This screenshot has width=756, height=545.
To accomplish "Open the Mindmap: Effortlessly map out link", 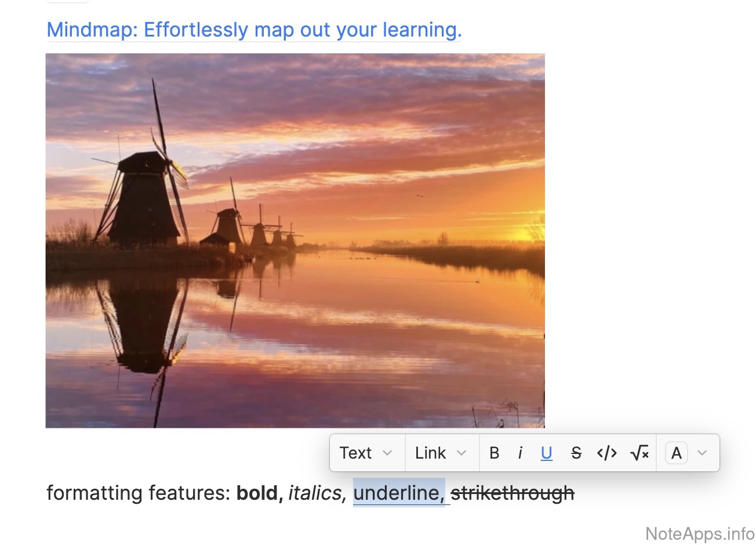I will pos(254,30).
